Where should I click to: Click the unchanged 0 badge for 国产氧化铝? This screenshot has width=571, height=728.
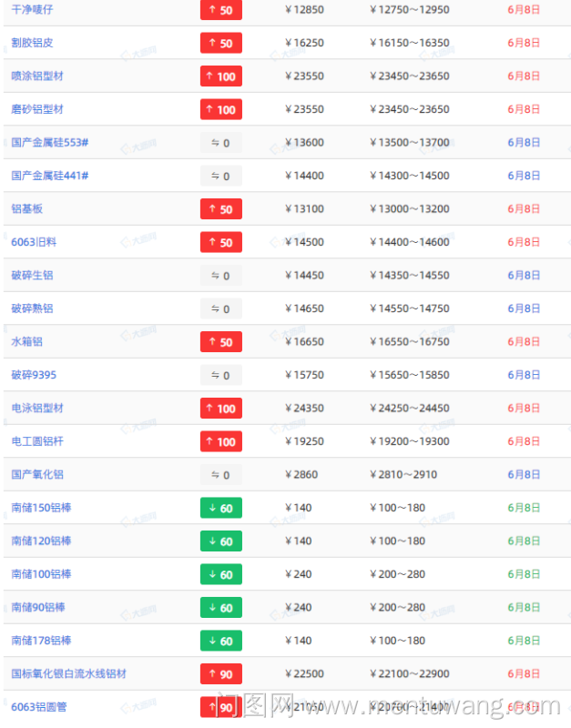(220, 475)
